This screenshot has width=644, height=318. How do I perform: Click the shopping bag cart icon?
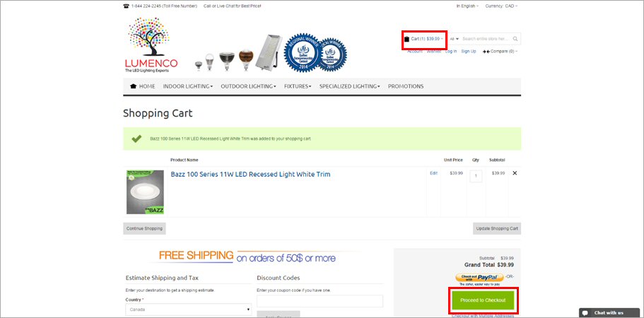406,39
